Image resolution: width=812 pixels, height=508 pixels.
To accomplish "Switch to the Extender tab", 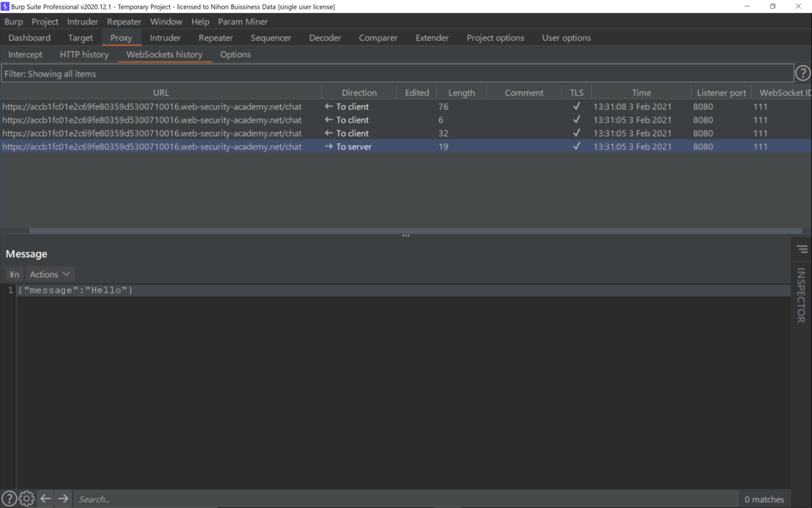I will click(x=432, y=38).
